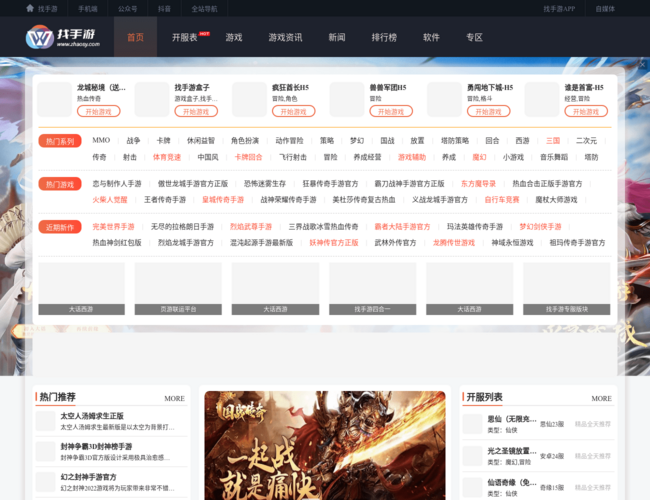This screenshot has width=650, height=500.
Task: Open 仙语奇缘 server list entry
Action: pos(512,483)
